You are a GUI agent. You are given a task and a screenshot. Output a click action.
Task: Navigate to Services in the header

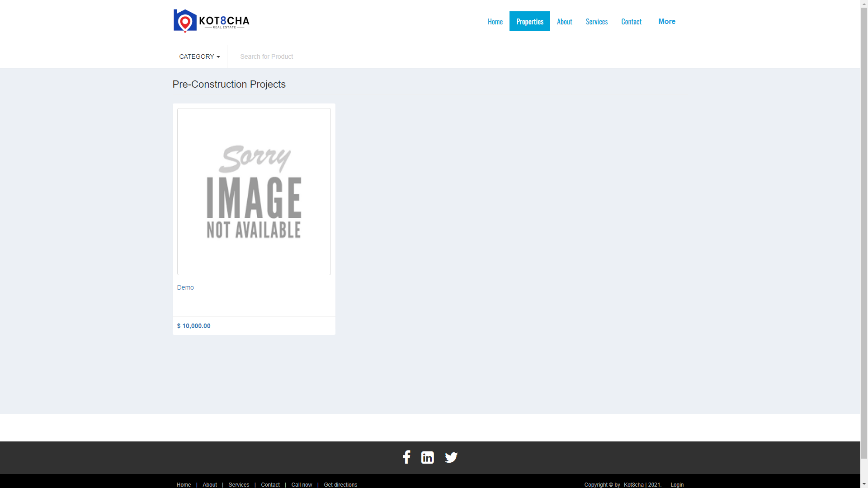click(x=596, y=21)
